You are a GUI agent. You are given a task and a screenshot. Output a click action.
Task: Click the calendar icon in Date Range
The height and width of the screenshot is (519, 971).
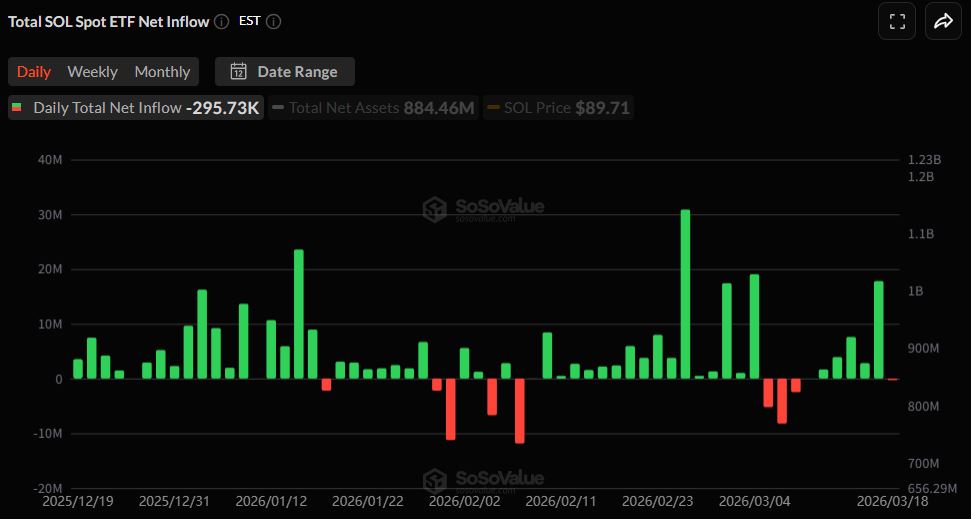click(238, 72)
